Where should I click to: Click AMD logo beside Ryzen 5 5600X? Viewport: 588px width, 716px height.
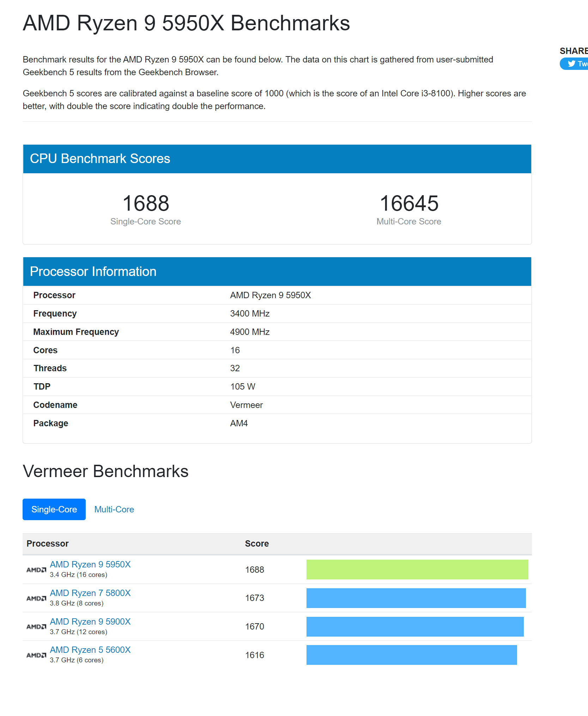(36, 655)
